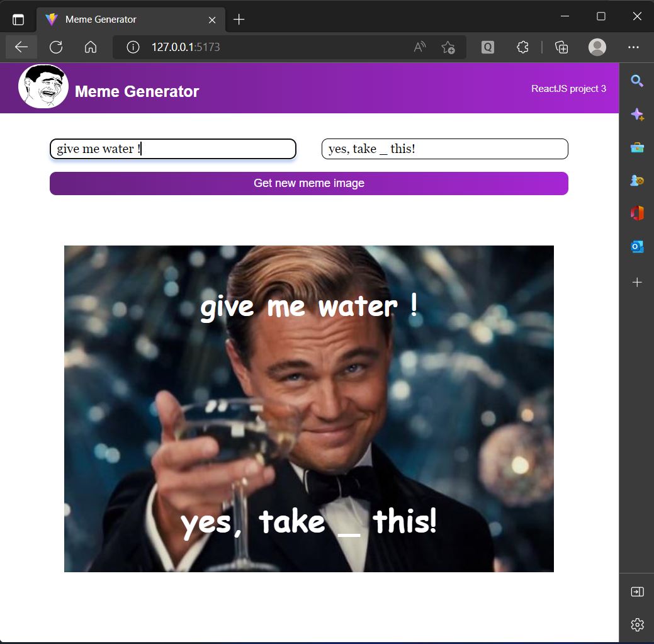Open the sidebar Settings gear
654x644 pixels.
(x=637, y=624)
